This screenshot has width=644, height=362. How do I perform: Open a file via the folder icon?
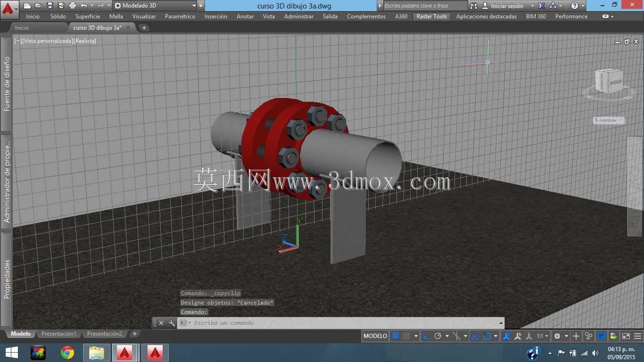pyautogui.click(x=38, y=6)
